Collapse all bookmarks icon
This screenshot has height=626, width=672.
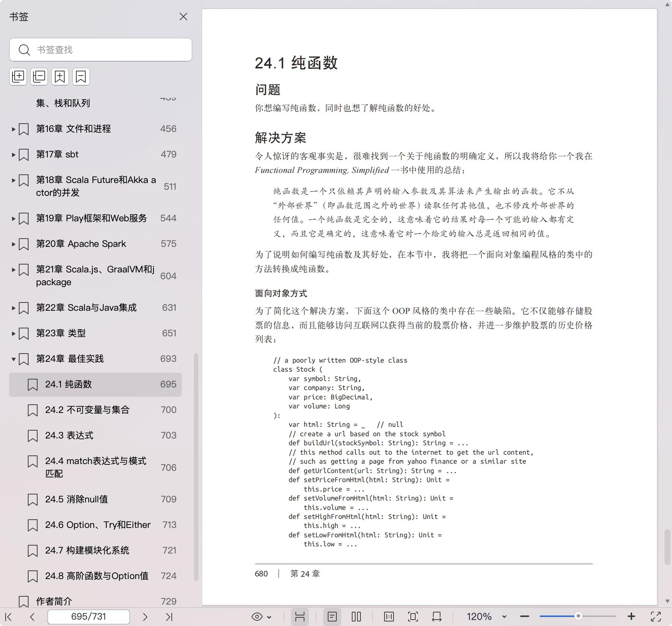(39, 77)
